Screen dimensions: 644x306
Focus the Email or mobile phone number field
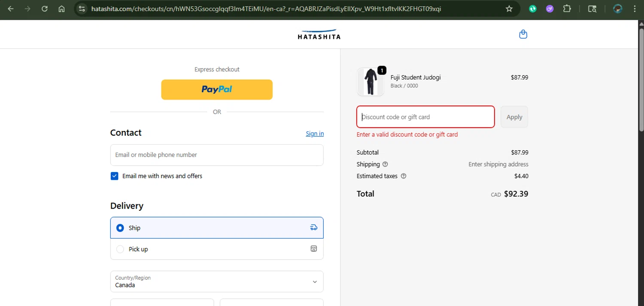[x=217, y=155]
